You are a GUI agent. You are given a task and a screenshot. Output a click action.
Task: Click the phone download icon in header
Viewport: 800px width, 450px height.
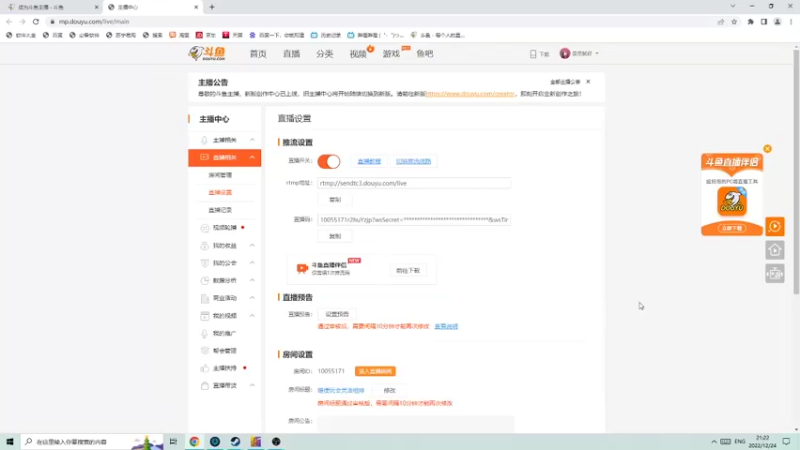pyautogui.click(x=533, y=54)
